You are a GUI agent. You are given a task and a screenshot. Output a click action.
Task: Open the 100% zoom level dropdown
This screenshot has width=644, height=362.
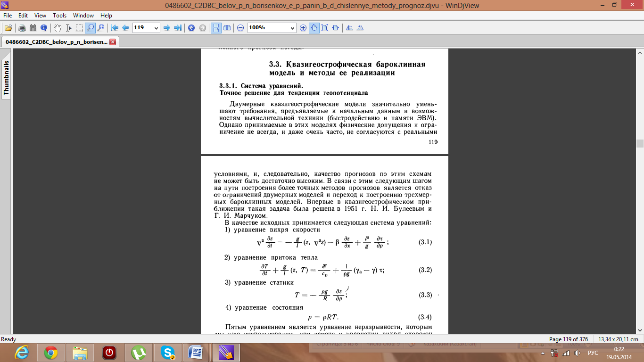click(x=292, y=28)
